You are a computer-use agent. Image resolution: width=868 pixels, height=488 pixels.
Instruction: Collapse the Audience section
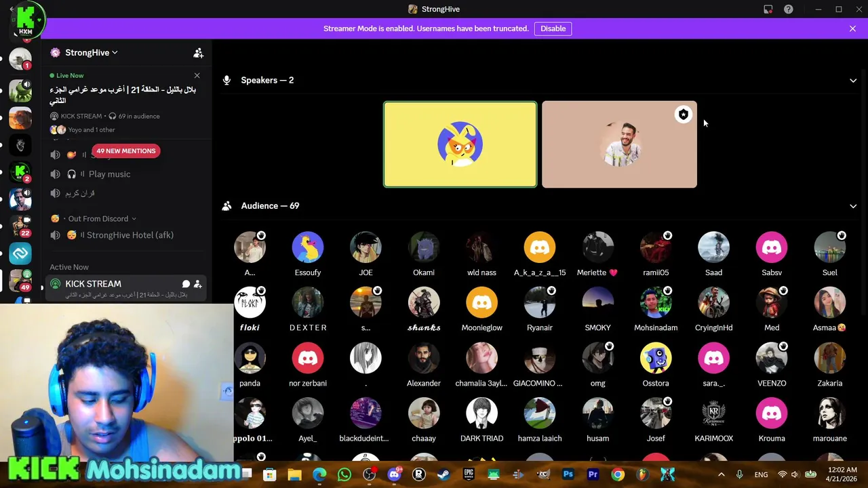853,206
